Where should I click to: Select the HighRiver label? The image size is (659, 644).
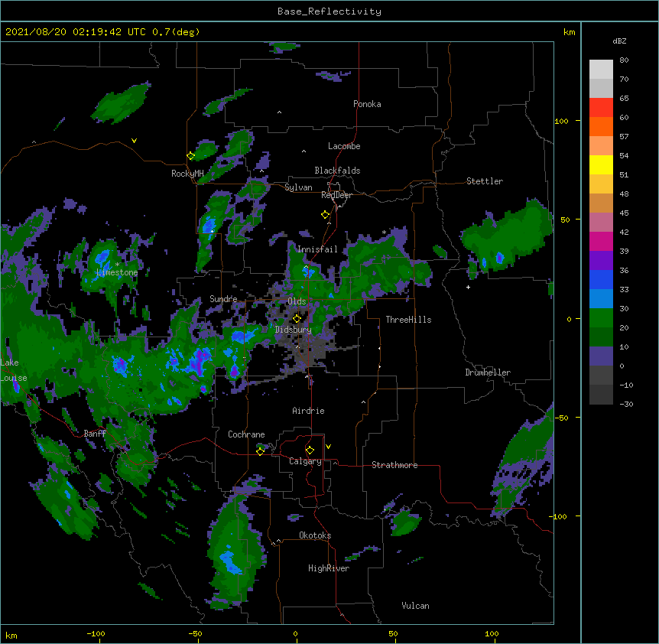[329, 568]
